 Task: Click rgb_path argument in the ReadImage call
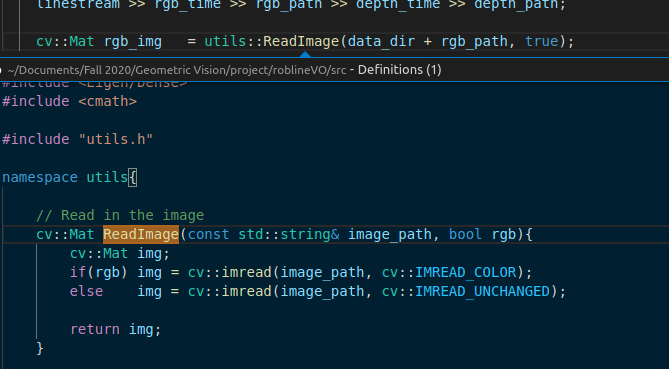click(474, 41)
